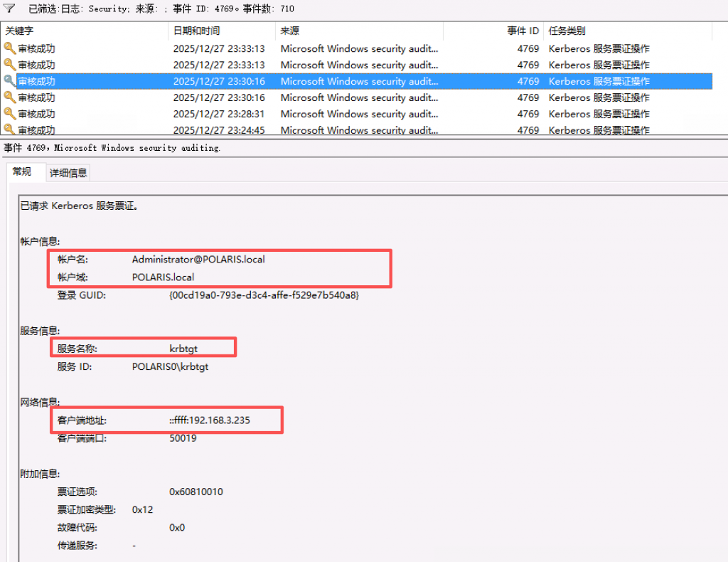Click the key icon of the highlighted event row
Viewport: 728px width, 562px height.
click(x=9, y=81)
